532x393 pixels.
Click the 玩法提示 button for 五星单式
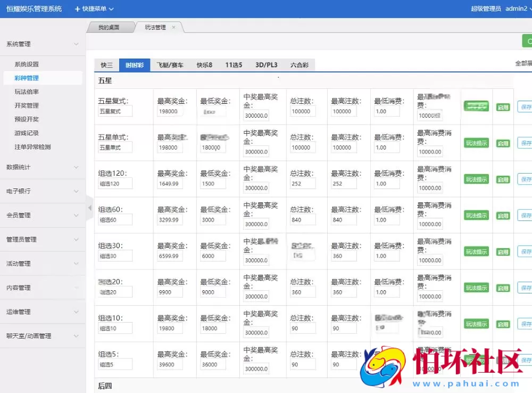point(476,143)
